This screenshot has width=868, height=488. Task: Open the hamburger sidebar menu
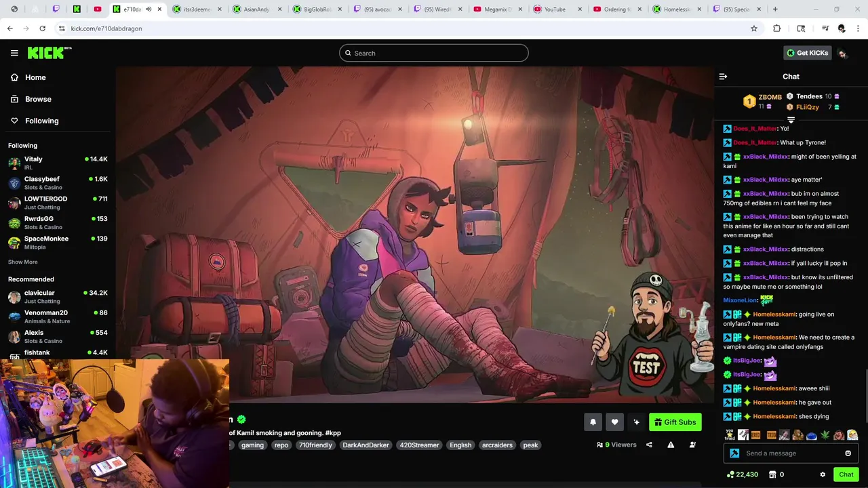pos(14,53)
